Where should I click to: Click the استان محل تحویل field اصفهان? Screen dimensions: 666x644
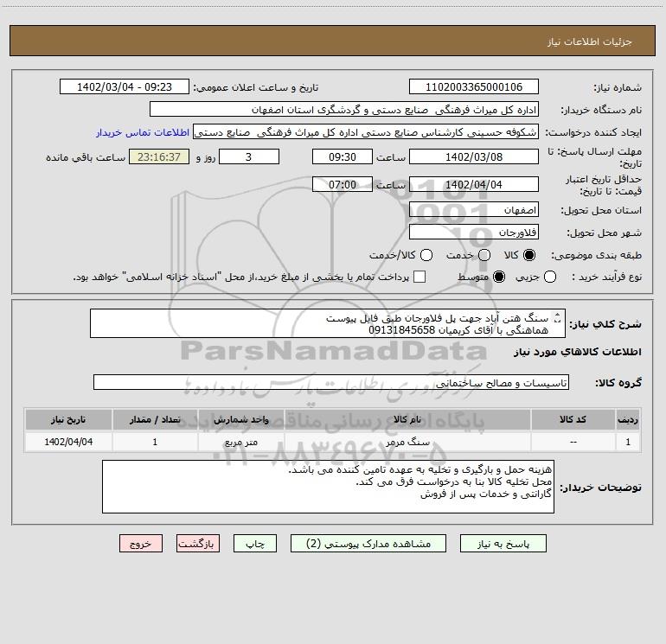474,210
